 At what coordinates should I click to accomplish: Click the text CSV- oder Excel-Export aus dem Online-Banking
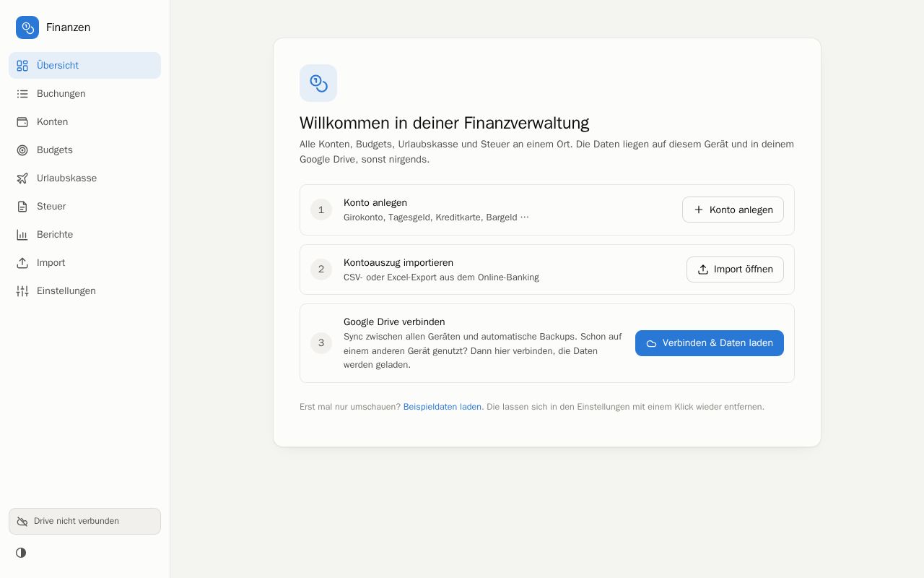[441, 277]
